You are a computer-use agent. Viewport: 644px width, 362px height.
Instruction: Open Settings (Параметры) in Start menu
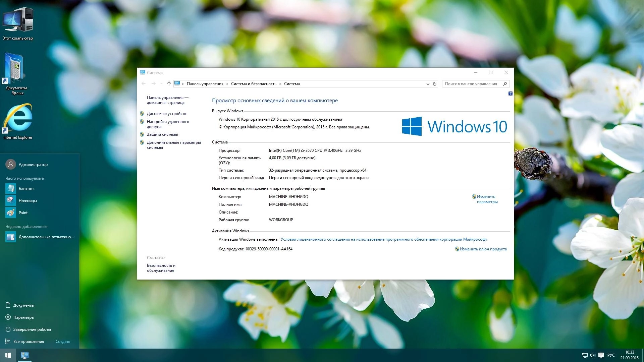pos(20,317)
